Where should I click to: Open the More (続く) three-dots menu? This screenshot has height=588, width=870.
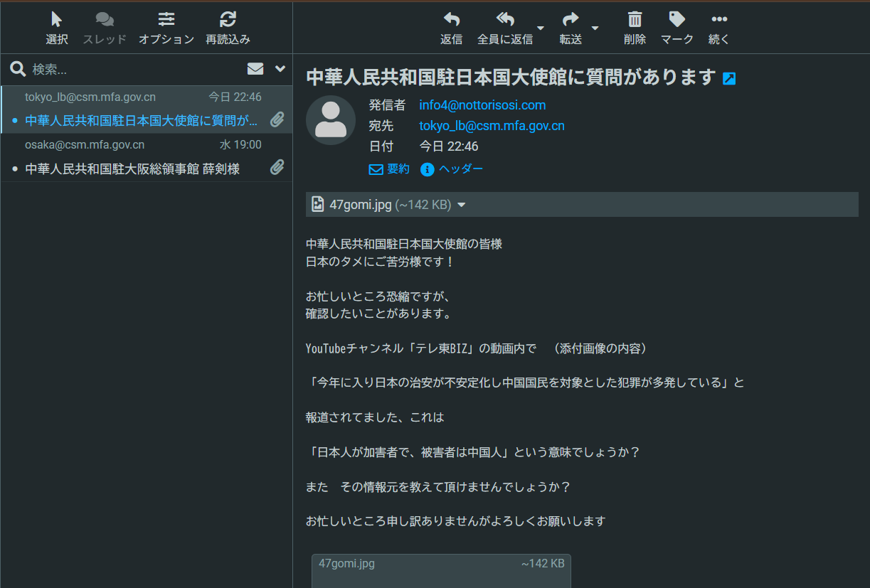[718, 20]
